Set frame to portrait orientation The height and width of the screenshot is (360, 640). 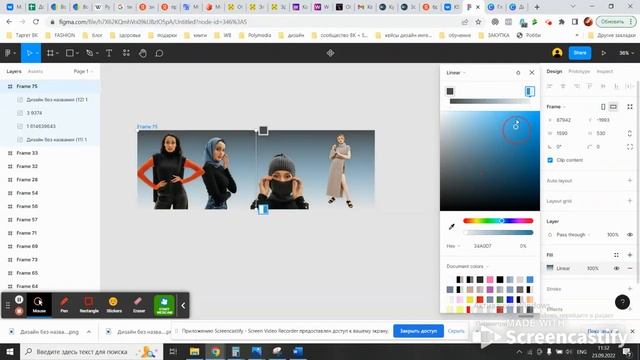coord(603,107)
